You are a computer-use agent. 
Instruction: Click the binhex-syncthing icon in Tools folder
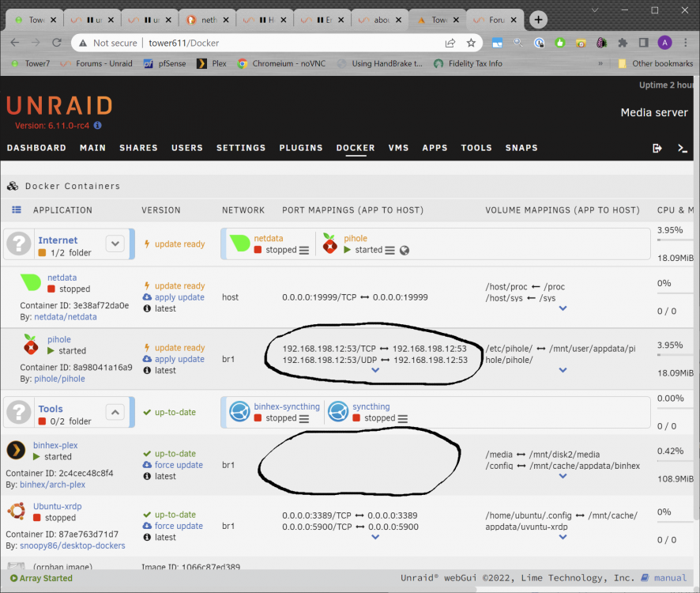click(x=239, y=411)
